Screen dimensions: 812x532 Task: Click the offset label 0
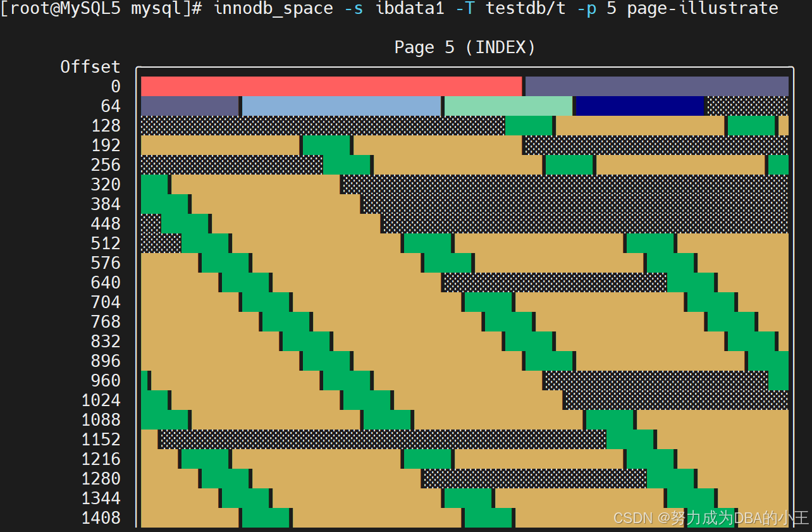(115, 87)
